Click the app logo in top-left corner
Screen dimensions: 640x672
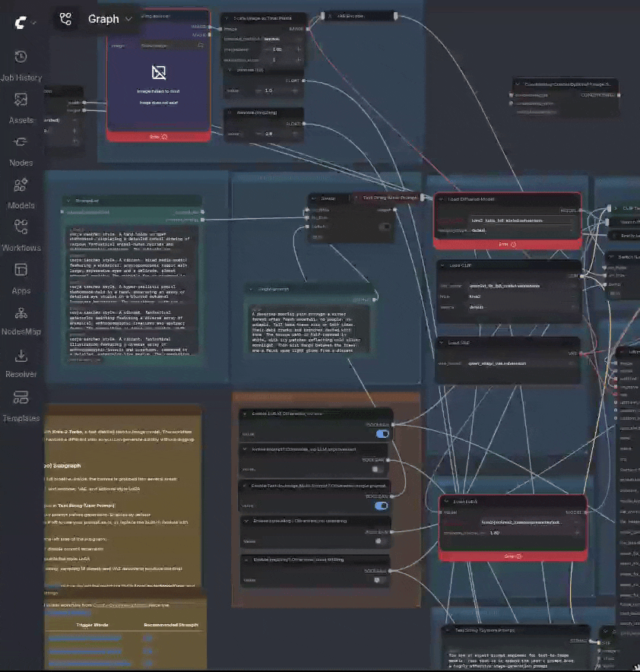click(21, 22)
